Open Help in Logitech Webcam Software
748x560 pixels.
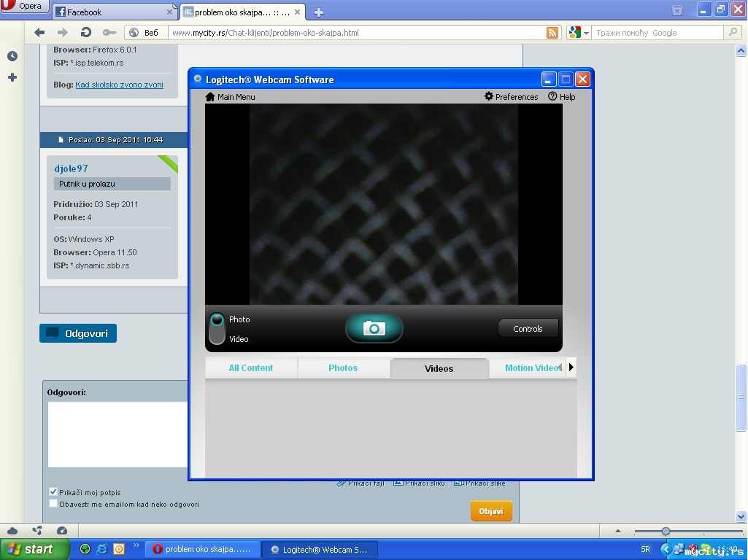(x=561, y=97)
